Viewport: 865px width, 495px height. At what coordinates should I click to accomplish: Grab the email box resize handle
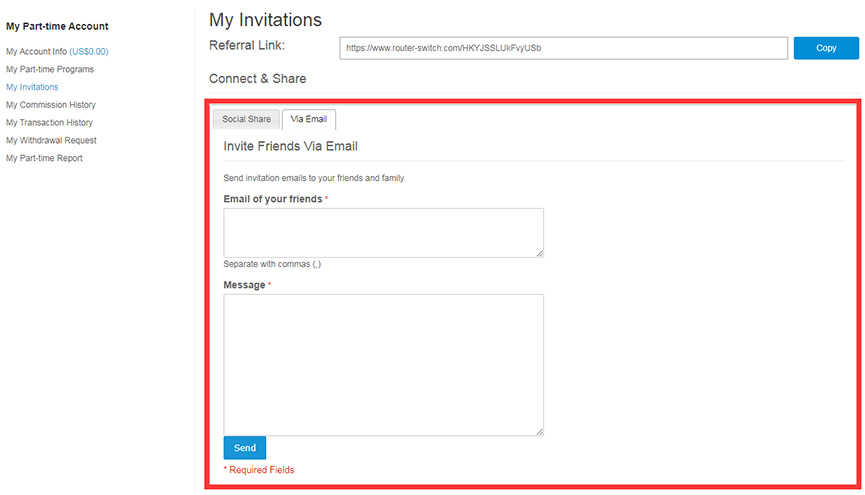(540, 254)
